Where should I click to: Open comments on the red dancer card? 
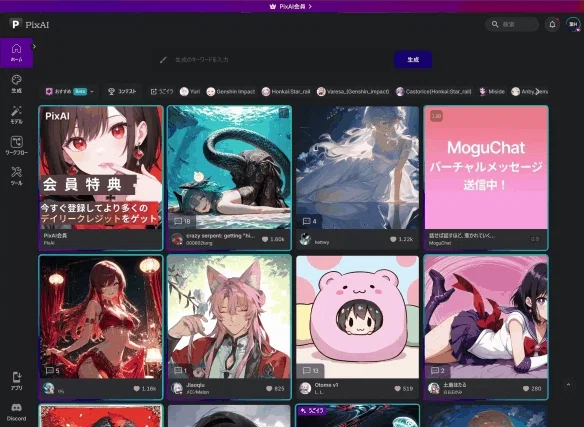(x=52, y=370)
